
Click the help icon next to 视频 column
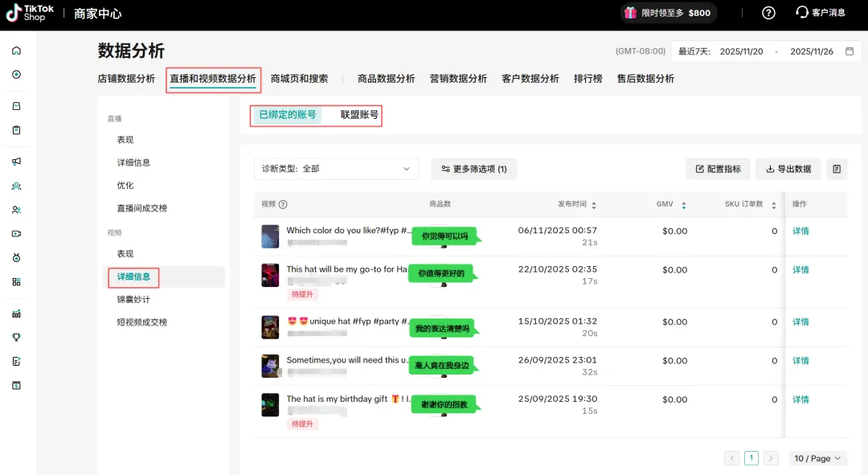[x=283, y=205]
